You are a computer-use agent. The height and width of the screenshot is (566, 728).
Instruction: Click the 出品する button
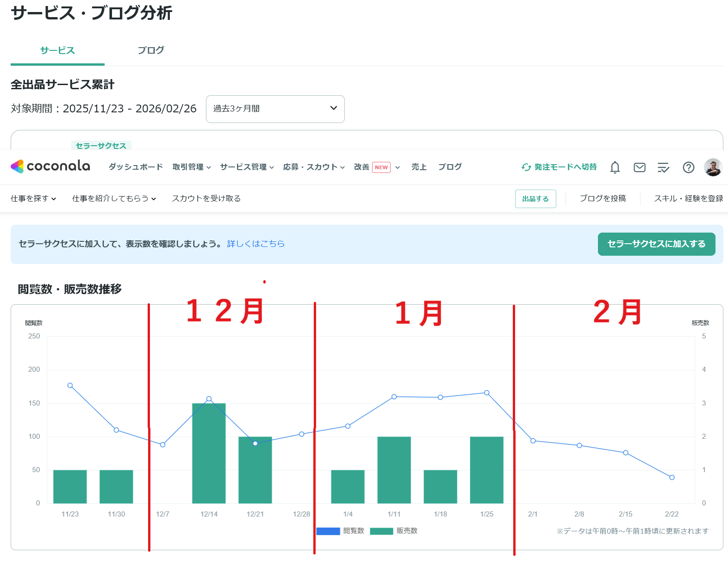click(x=535, y=199)
